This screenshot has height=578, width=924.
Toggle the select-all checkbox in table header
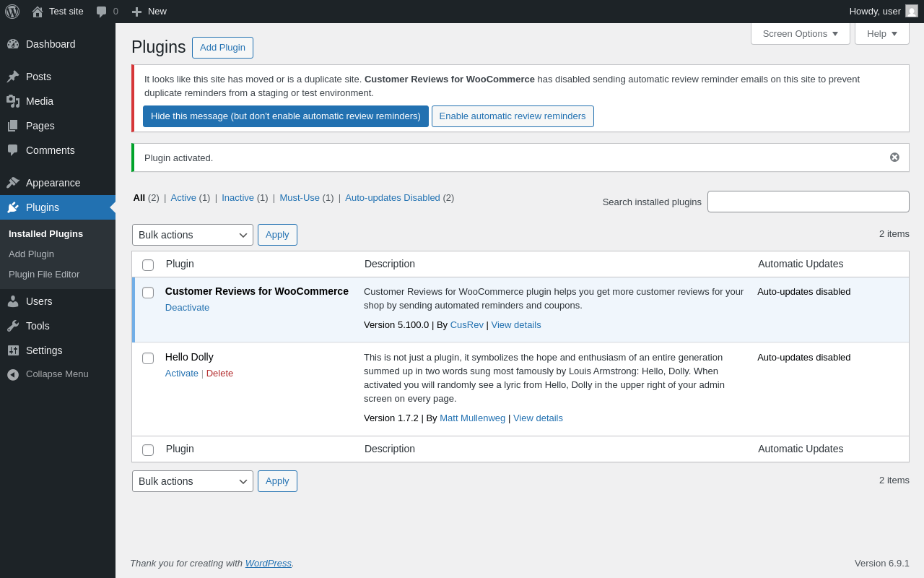click(x=148, y=265)
